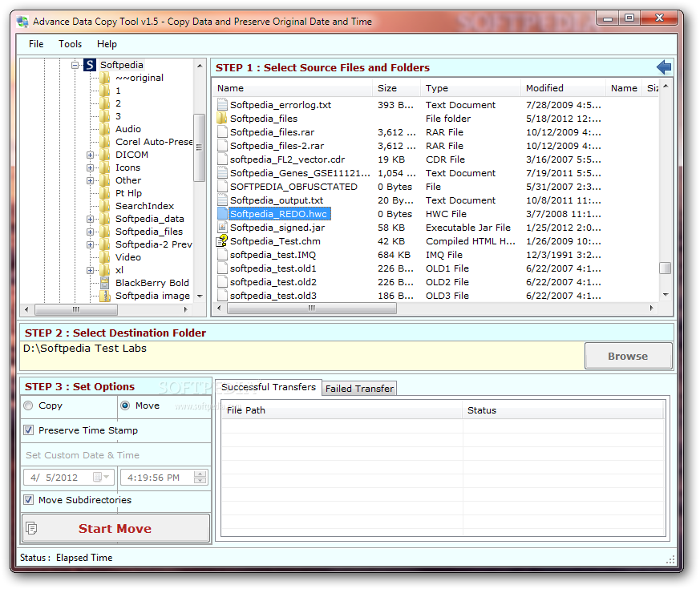This screenshot has height=589, width=700.
Task: Click the calendar icon in the date field
Action: (x=97, y=477)
